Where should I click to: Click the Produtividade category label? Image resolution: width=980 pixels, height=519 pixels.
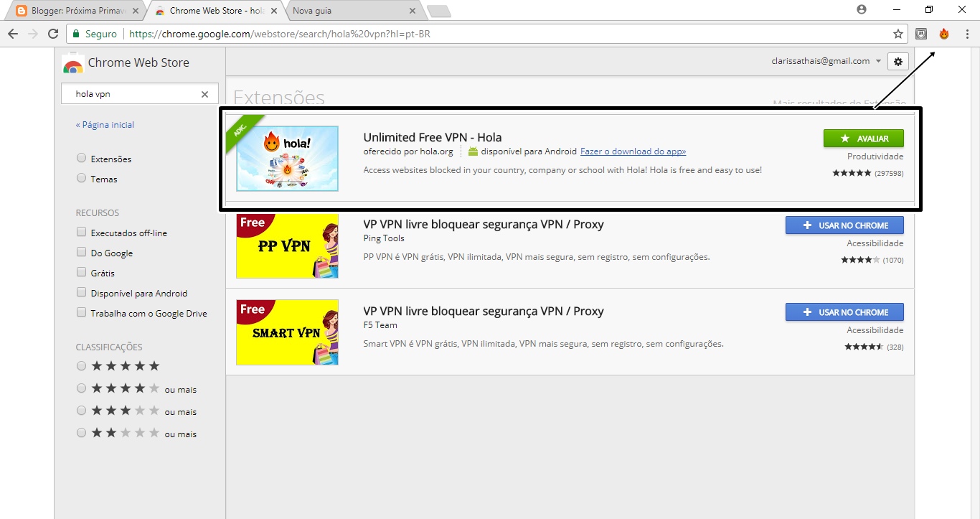tap(875, 156)
